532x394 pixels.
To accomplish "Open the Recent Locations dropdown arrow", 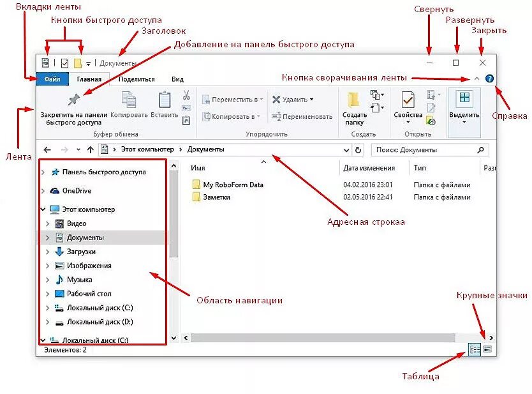I will [x=78, y=150].
